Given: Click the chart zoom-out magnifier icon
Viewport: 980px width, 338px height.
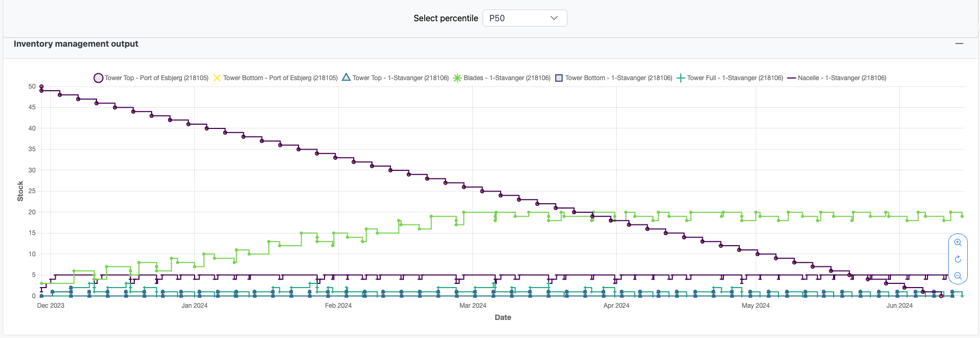Looking at the screenshot, I should (958, 276).
